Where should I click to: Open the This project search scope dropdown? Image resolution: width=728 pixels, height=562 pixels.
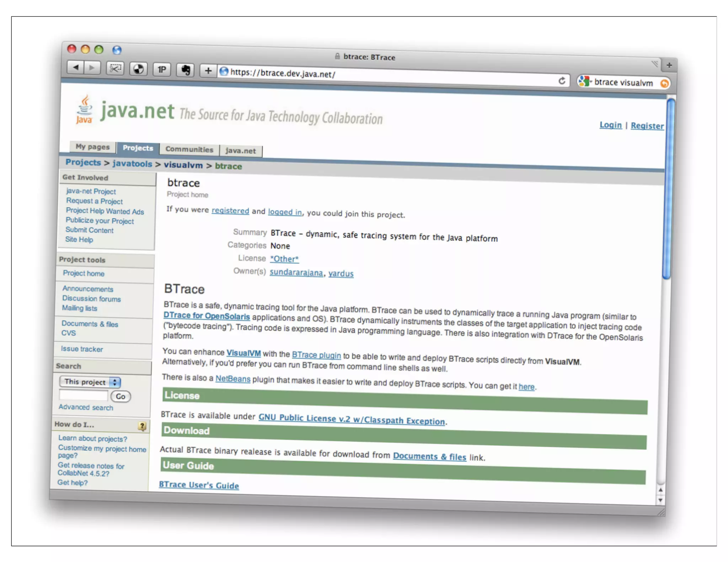(90, 382)
